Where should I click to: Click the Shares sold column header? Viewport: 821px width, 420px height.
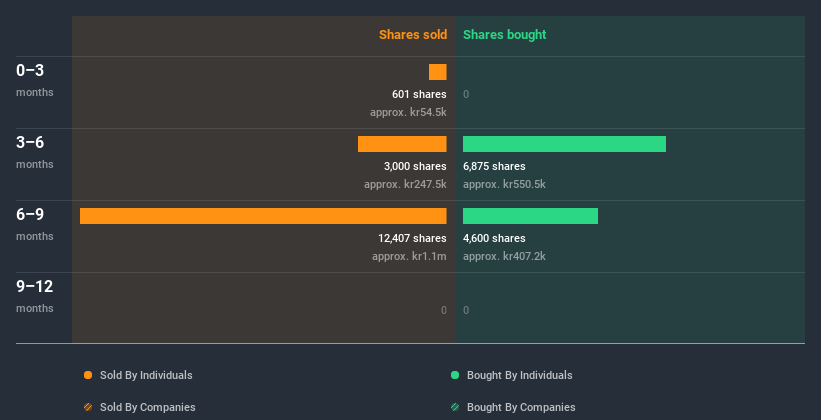click(x=413, y=35)
